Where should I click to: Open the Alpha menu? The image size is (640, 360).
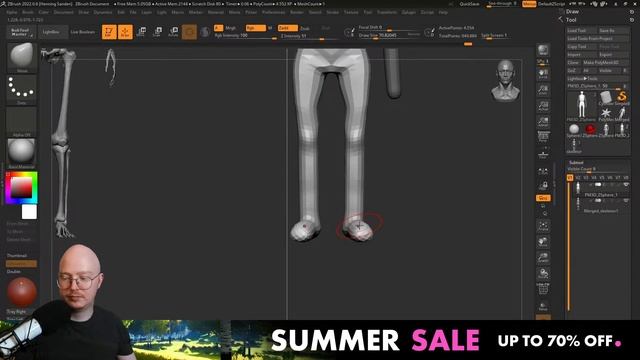point(12,12)
